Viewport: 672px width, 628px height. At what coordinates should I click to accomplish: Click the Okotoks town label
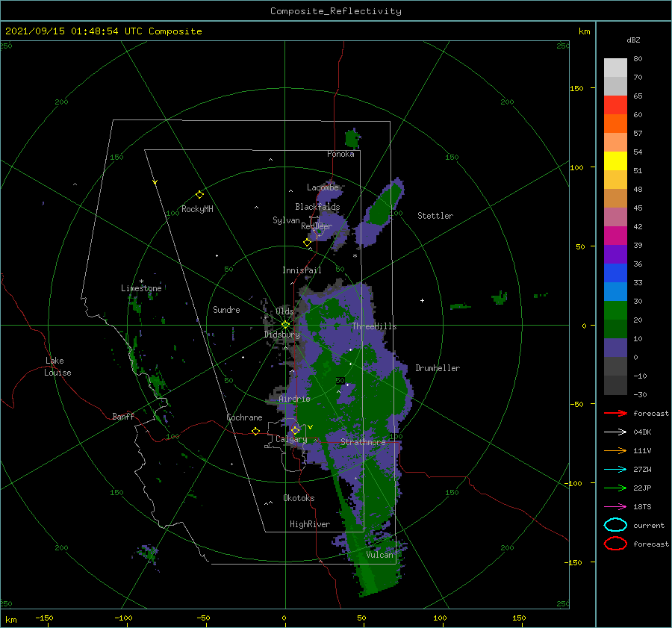(x=299, y=497)
